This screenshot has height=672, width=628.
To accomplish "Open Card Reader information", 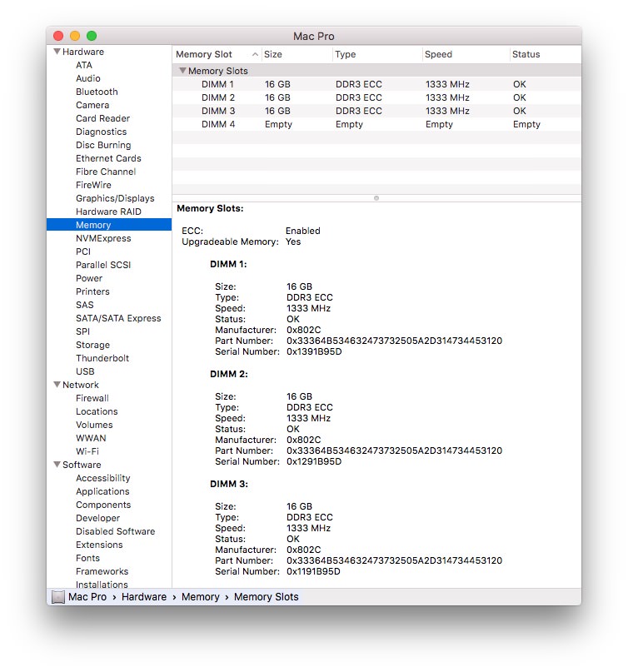I will 103,118.
